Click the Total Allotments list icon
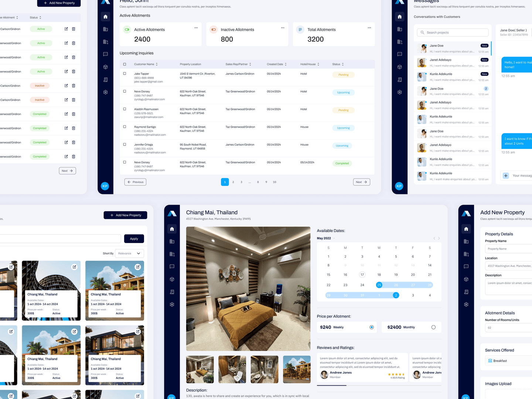532x399 pixels. (x=300, y=30)
